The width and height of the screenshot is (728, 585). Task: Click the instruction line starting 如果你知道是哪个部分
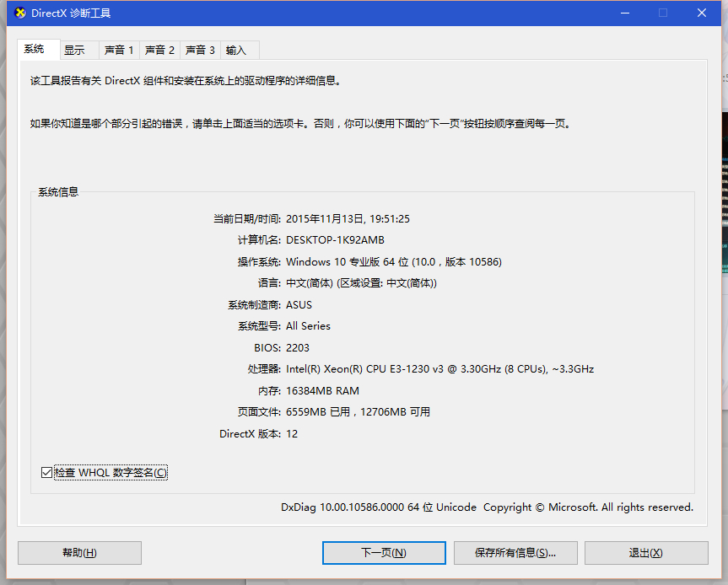click(301, 123)
